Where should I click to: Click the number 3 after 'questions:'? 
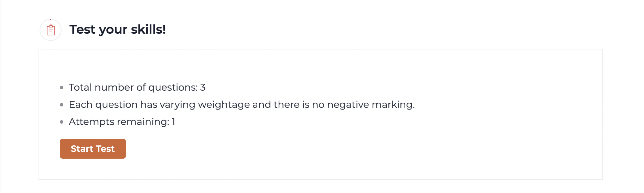[x=203, y=88]
